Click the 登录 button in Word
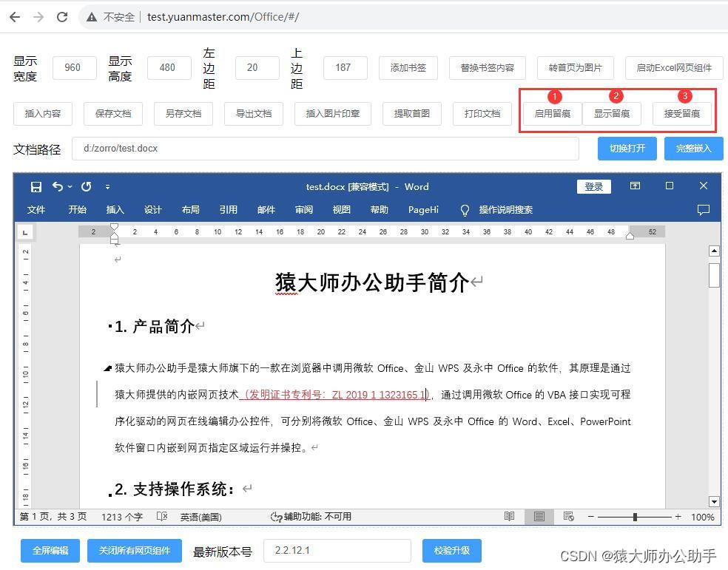 594,186
